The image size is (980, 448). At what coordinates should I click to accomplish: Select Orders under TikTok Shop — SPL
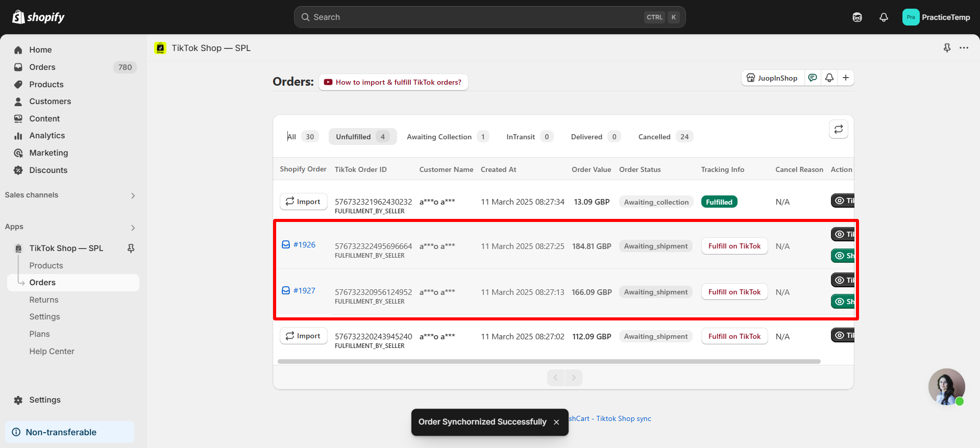73,283
